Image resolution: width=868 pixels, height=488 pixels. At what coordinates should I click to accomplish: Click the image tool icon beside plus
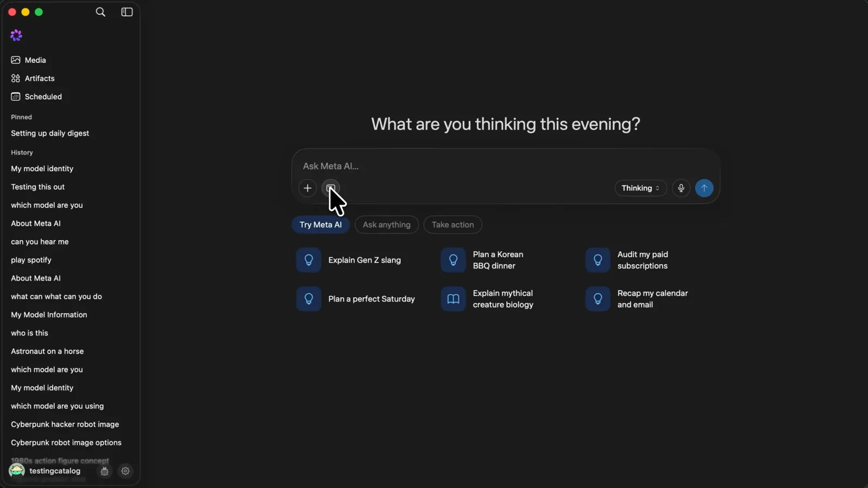tap(330, 188)
